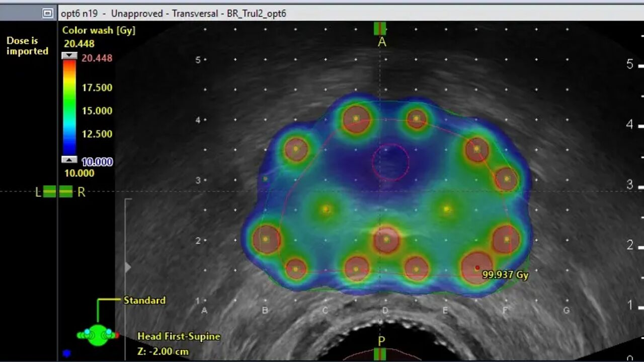The width and height of the screenshot is (644, 362).
Task: Click the color wash upper limit arrow
Action: tap(69, 56)
